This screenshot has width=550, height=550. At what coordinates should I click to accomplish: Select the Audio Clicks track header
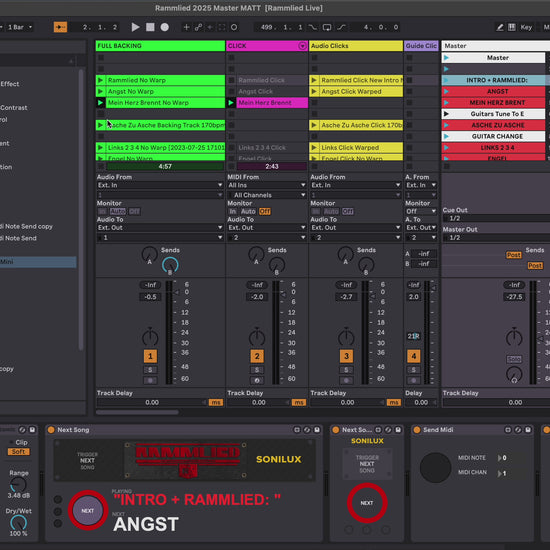click(x=356, y=46)
